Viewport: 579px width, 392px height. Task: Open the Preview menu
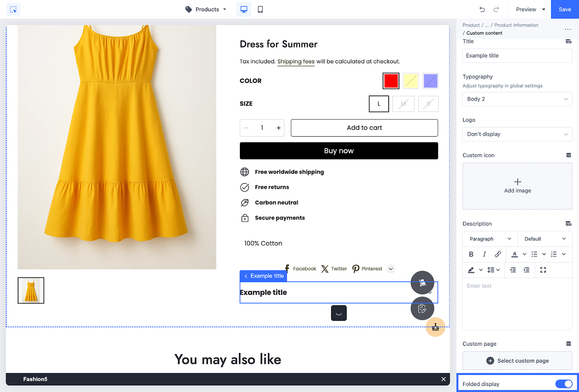(530, 9)
